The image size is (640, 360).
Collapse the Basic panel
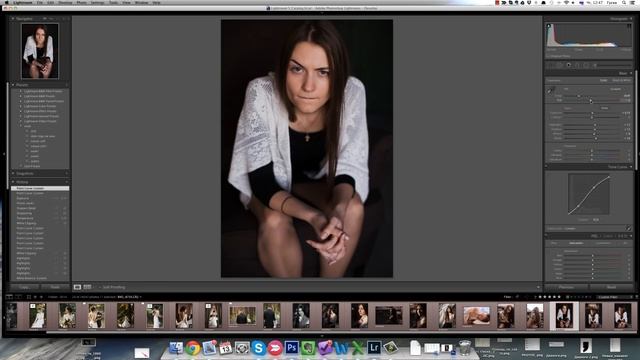(631, 73)
